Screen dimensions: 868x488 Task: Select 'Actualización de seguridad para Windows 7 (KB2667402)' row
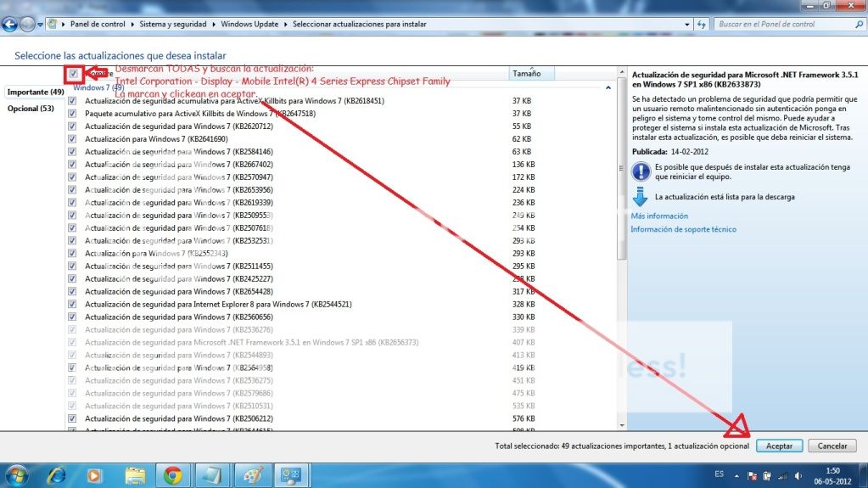[340, 165]
